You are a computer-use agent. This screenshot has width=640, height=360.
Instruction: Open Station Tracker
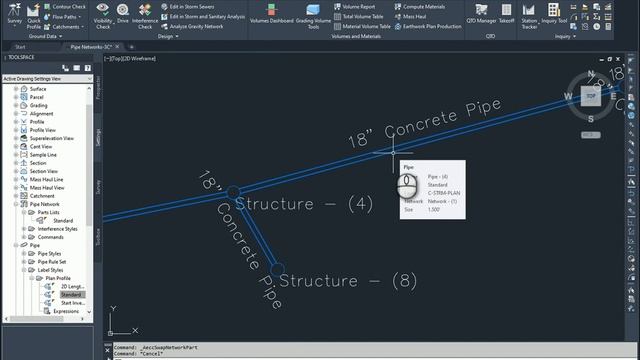click(x=529, y=16)
